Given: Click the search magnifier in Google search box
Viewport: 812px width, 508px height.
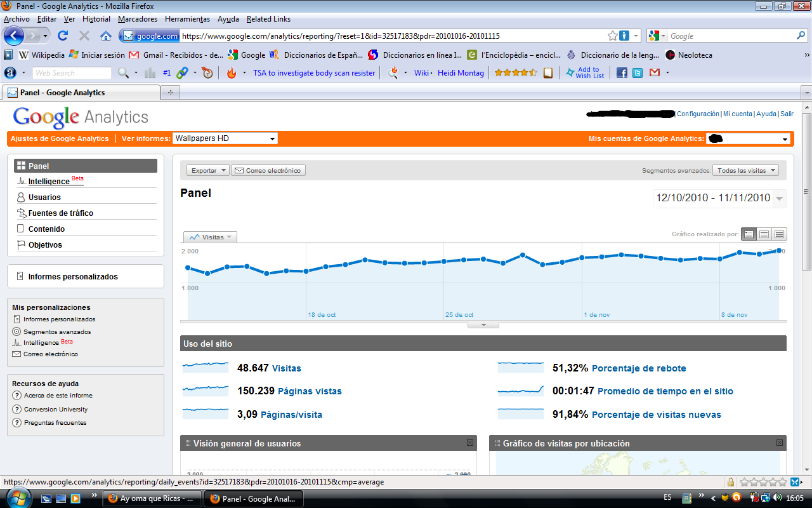Looking at the screenshot, I should 801,36.
